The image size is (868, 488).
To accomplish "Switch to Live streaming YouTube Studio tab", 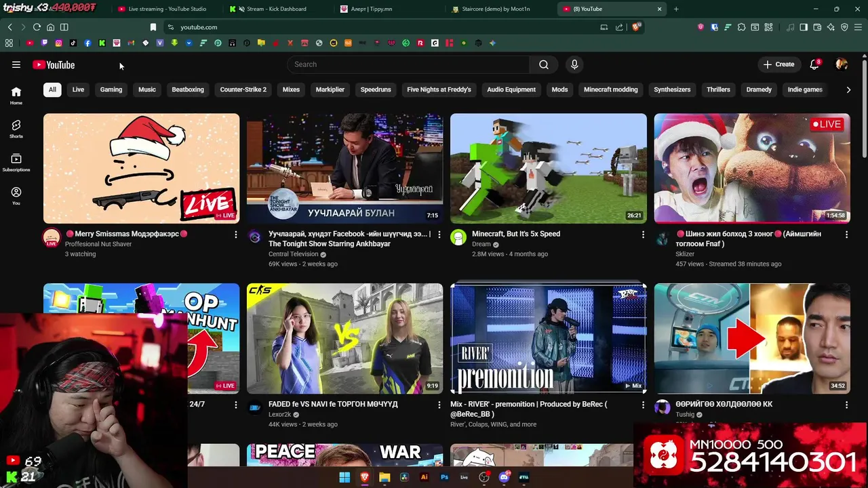I will click(166, 9).
